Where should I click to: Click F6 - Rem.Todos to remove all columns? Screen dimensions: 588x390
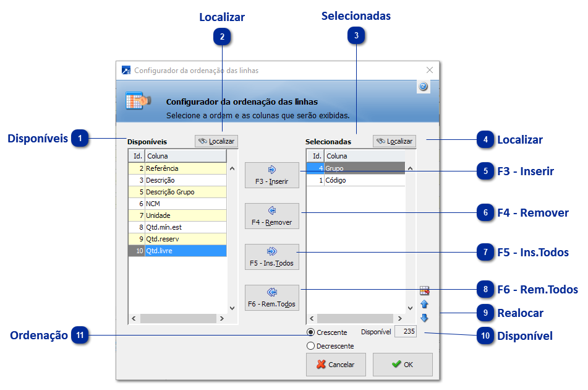point(272,297)
